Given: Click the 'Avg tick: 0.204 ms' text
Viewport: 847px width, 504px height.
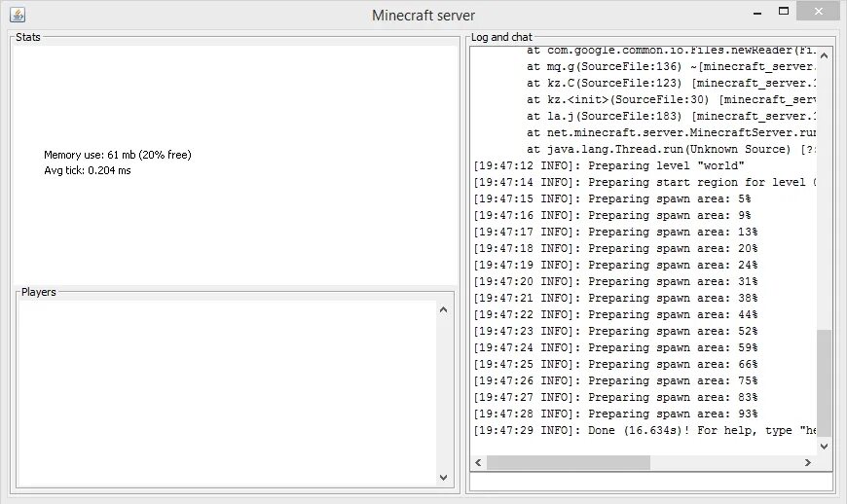Looking at the screenshot, I should point(88,170).
